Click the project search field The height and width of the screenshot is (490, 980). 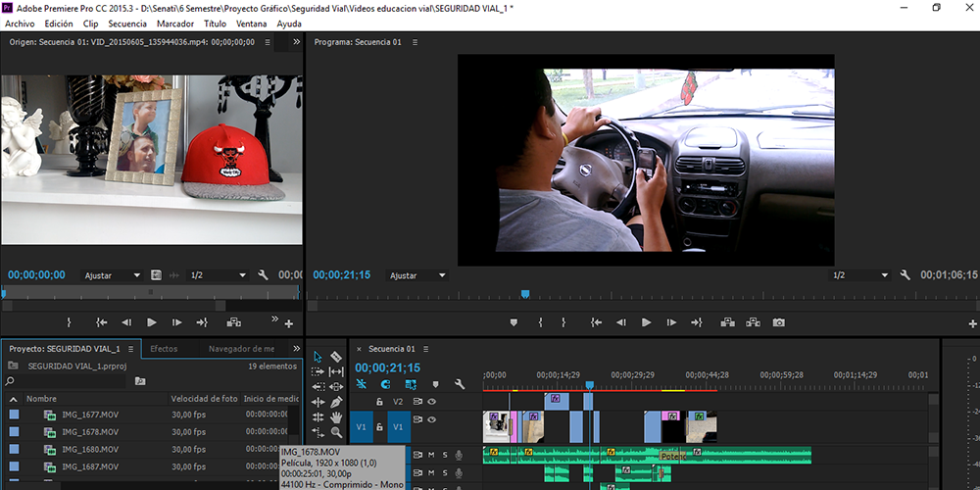click(65, 380)
